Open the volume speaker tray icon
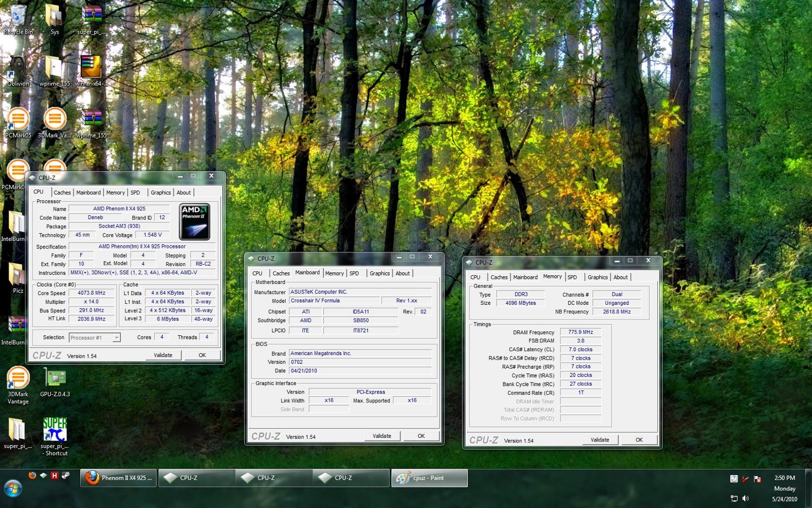The width and height of the screenshot is (812, 508). pyautogui.click(x=746, y=498)
